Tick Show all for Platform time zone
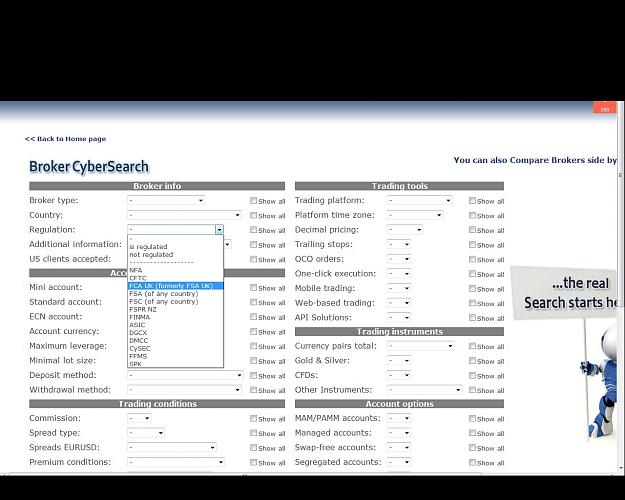 click(x=472, y=215)
